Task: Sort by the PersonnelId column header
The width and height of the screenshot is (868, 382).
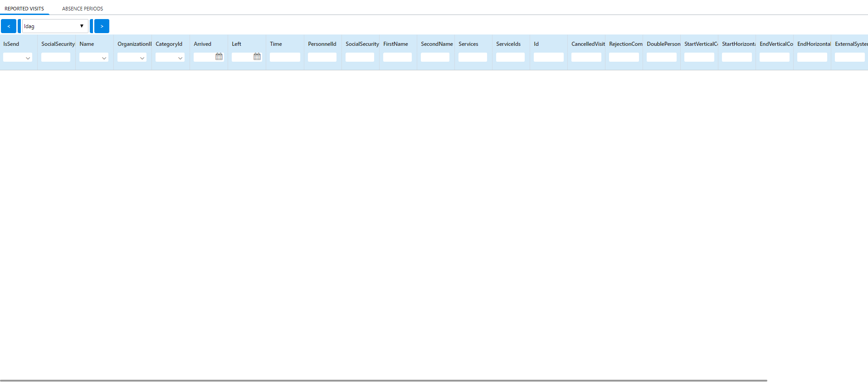Action: [x=322, y=44]
